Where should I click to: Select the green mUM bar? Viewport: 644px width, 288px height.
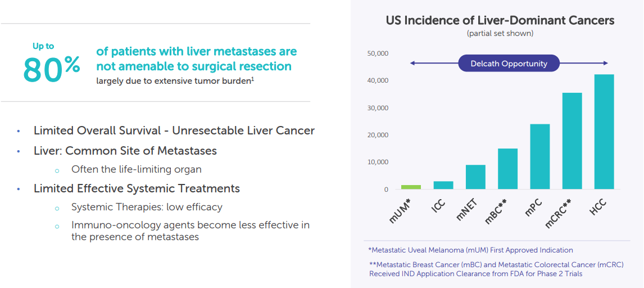(411, 187)
